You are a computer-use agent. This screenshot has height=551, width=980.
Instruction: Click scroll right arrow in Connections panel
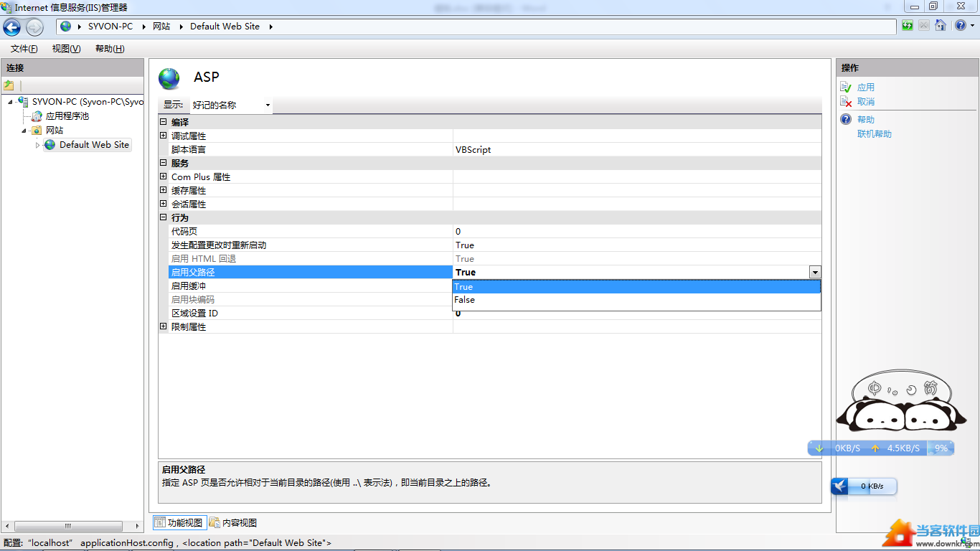click(x=138, y=526)
